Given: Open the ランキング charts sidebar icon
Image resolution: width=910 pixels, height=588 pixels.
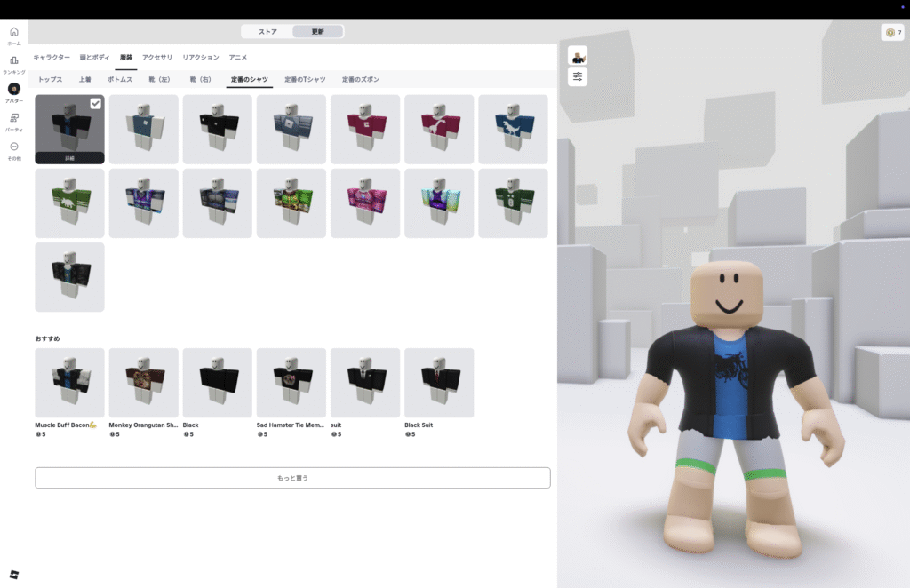Looking at the screenshot, I should (x=14, y=63).
